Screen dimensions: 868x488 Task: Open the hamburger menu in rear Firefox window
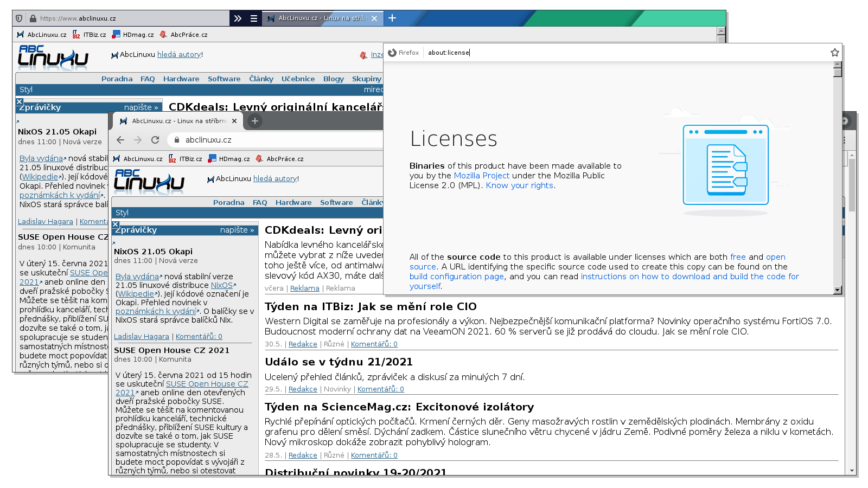(253, 18)
